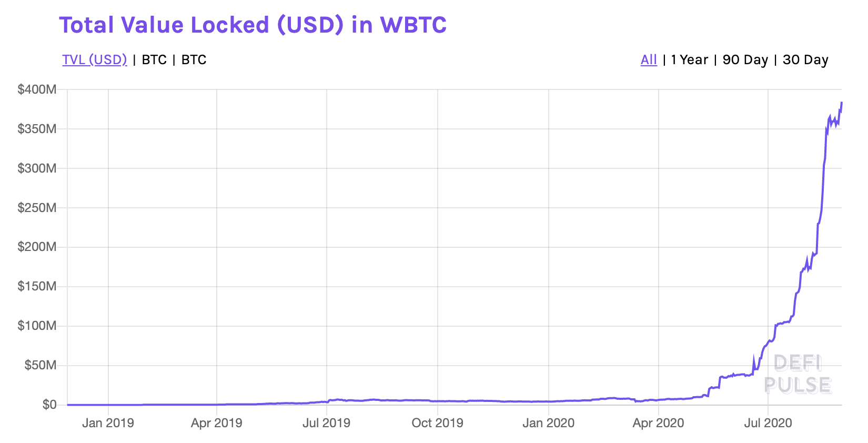Click the BTC link right after TVL (USD)
Image resolution: width=868 pixels, height=443 pixels.
pos(154,60)
